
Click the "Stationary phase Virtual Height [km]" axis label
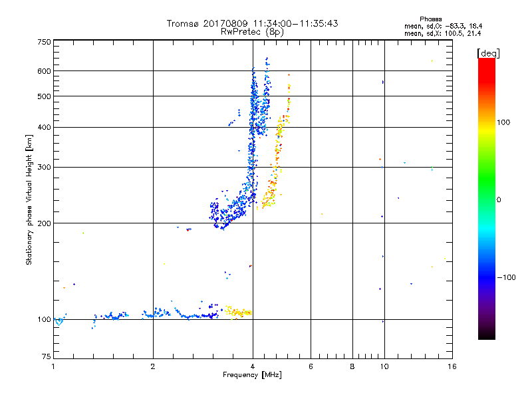click(x=29, y=199)
